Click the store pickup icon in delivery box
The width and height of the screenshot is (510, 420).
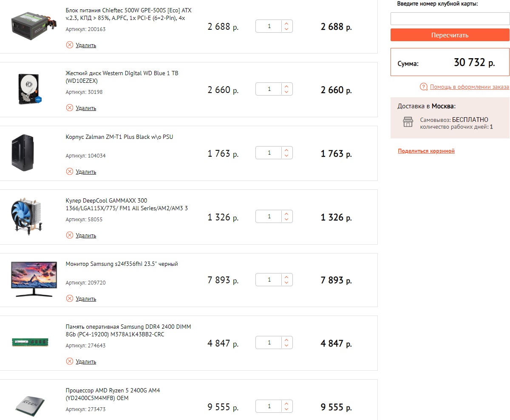pyautogui.click(x=408, y=122)
